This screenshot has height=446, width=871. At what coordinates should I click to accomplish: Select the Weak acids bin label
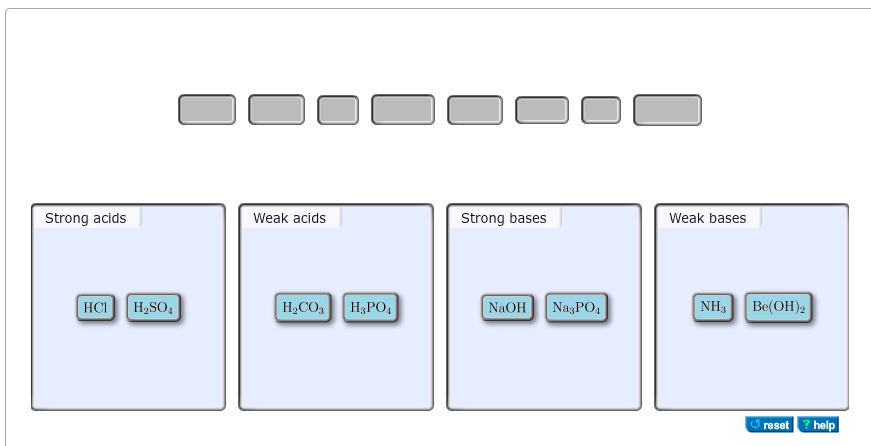(x=290, y=218)
